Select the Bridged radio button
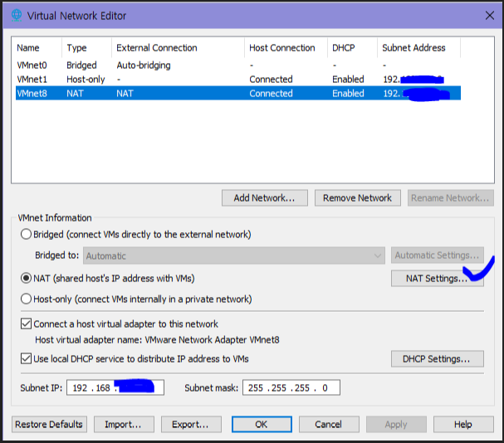This screenshot has height=443, width=504. pos(26,234)
